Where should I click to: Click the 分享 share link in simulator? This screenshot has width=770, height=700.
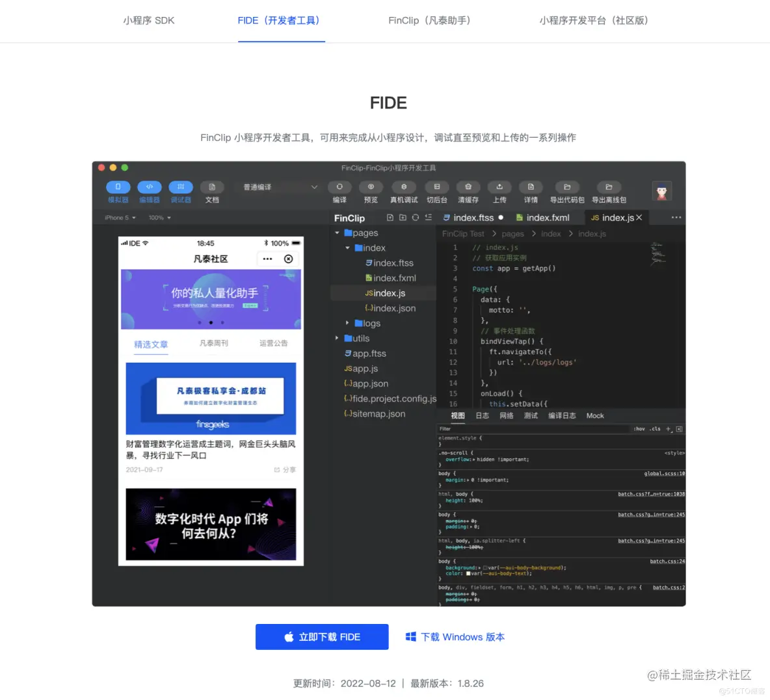285,470
